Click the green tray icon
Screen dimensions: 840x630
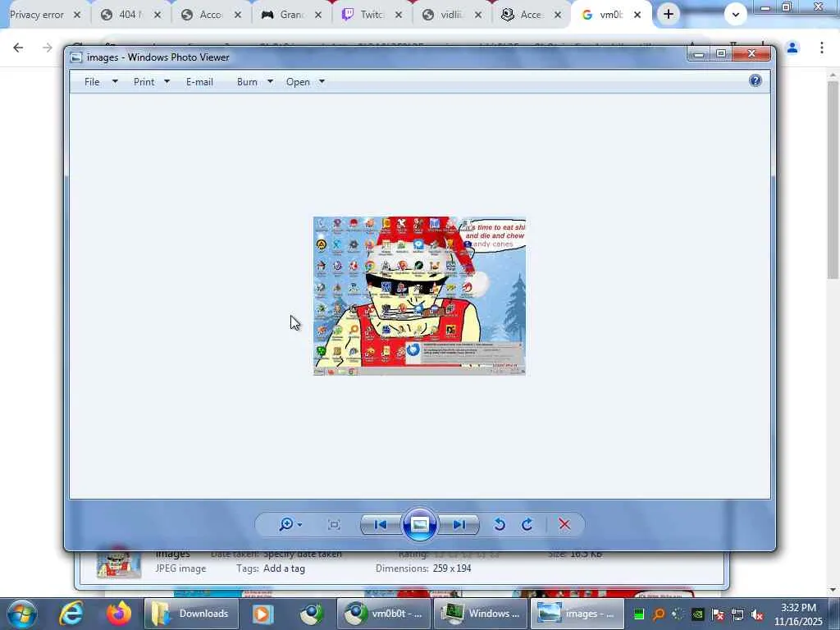click(x=638, y=614)
